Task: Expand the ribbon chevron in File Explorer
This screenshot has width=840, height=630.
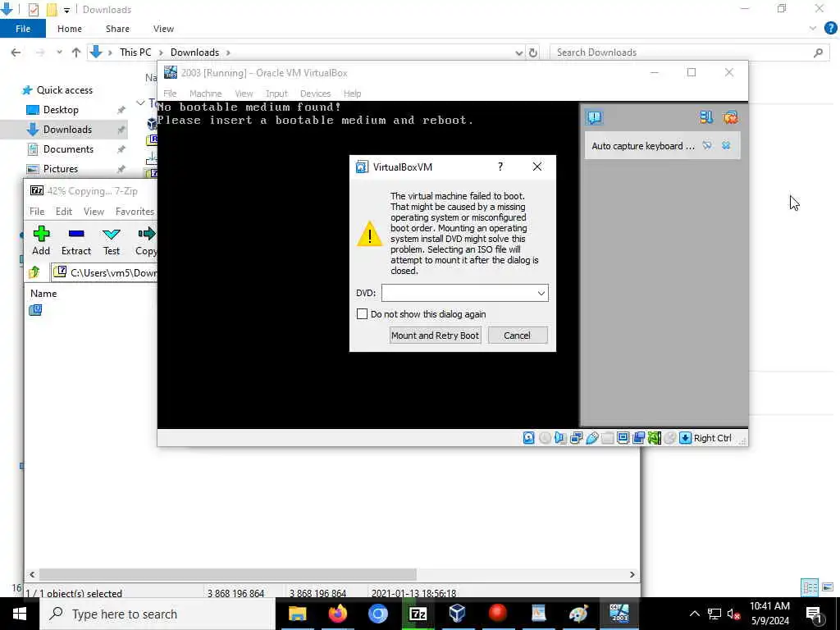Action: pyautogui.click(x=813, y=29)
